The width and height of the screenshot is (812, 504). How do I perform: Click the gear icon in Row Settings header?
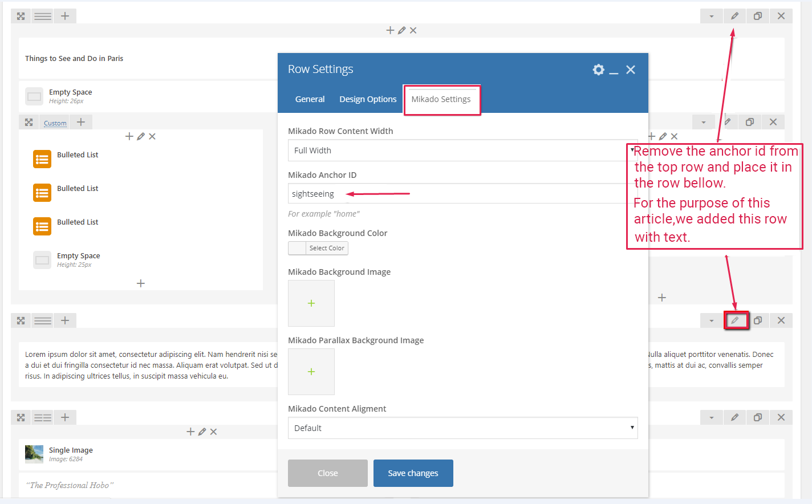pyautogui.click(x=598, y=70)
